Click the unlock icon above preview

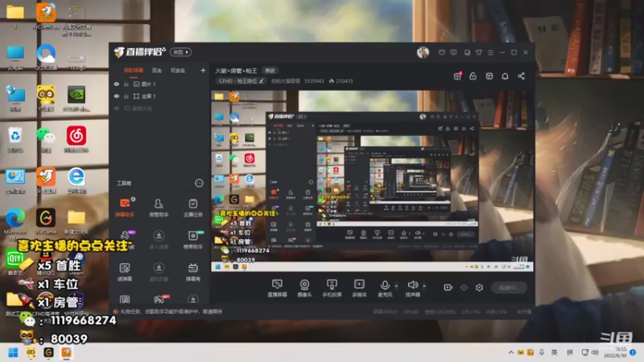click(x=473, y=76)
